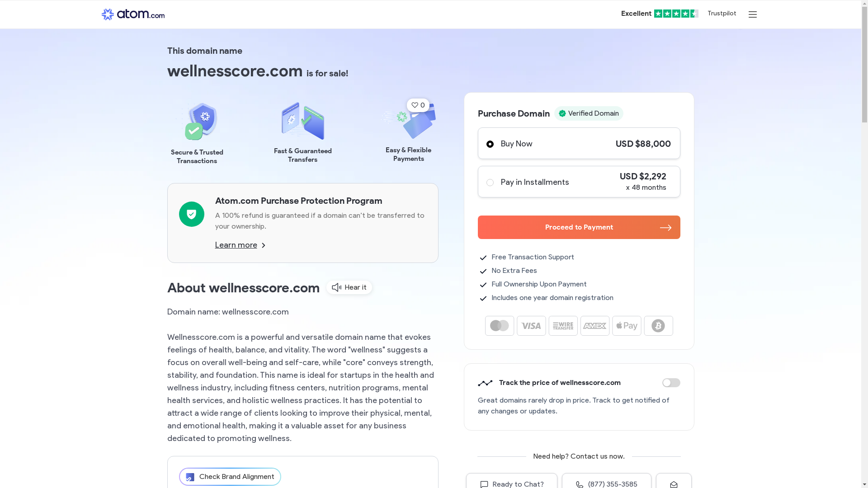
Task: Open Check Brand Alignment tool
Action: (x=230, y=477)
